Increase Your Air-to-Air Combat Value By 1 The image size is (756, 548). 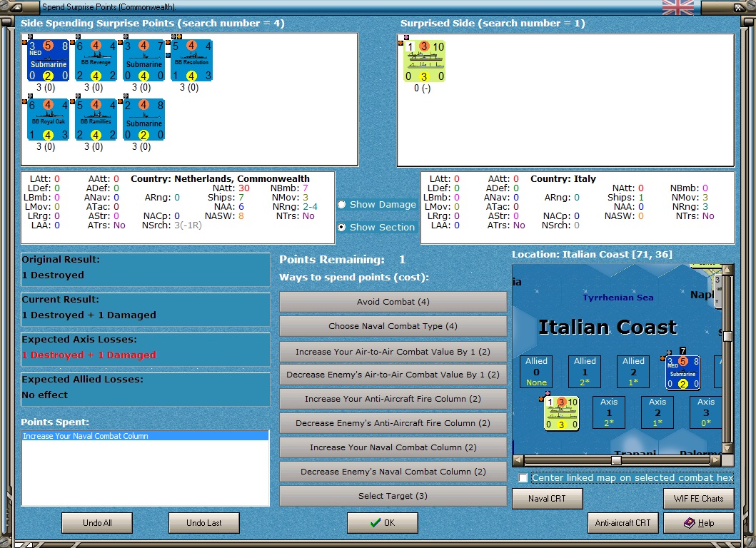coord(393,352)
